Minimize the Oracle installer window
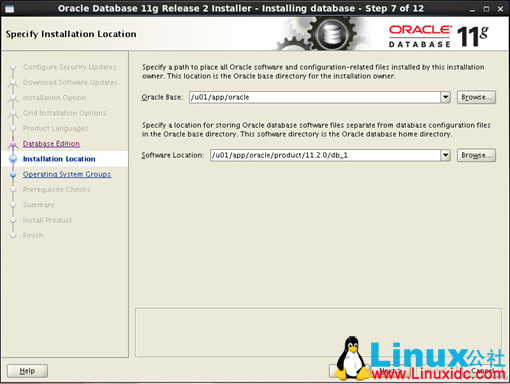Image resolution: width=510 pixels, height=384 pixels. coord(472,9)
